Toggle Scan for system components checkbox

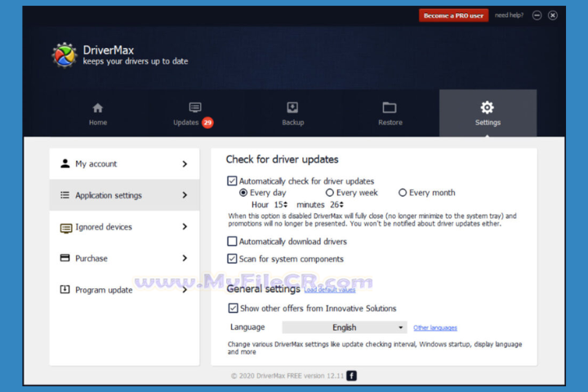coord(232,258)
